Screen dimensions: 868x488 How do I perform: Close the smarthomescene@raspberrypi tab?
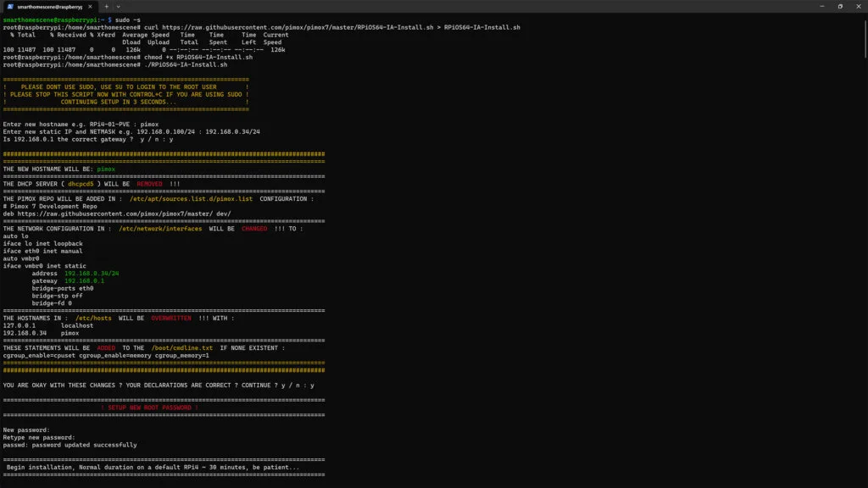click(x=90, y=5)
